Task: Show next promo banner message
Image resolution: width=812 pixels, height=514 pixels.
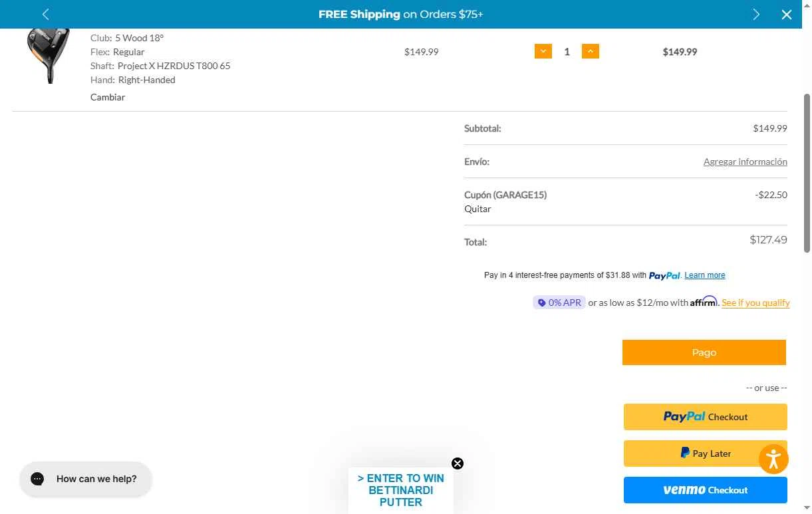Action: [755, 14]
